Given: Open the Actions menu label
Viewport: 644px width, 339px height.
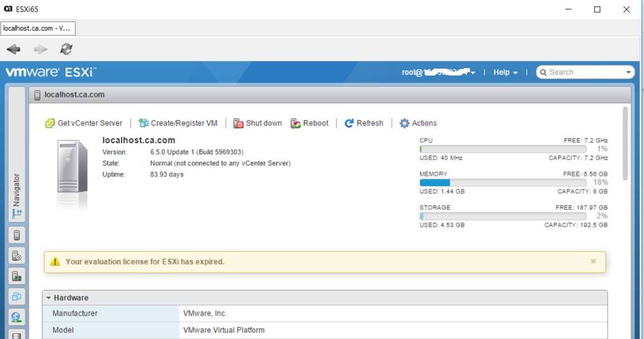Looking at the screenshot, I should 425,123.
